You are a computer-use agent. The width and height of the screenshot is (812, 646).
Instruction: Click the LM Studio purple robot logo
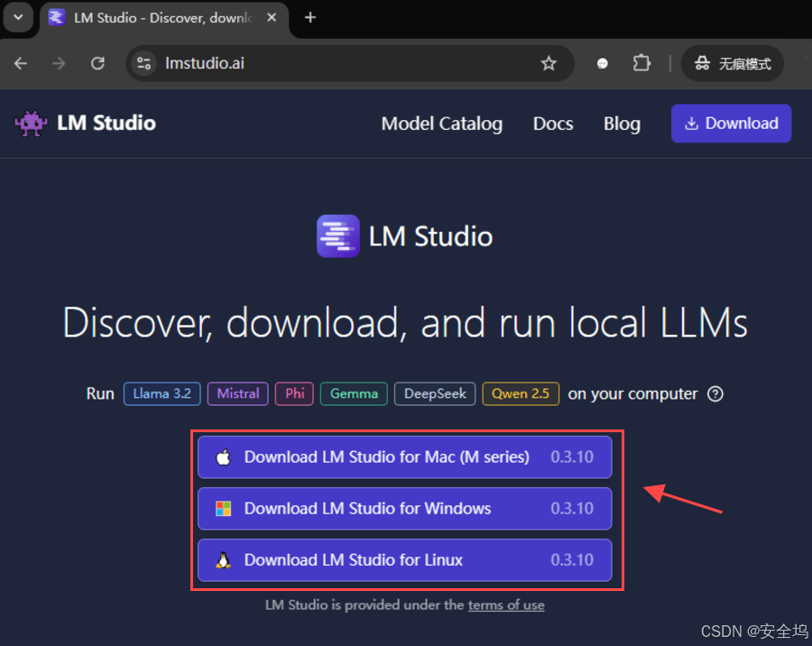click(x=31, y=124)
